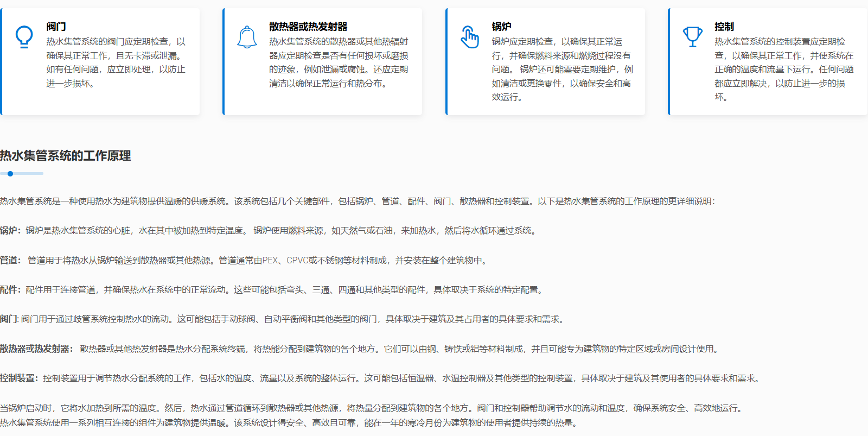The image size is (868, 436).
Task: Click the bold 管道: label in the article
Action: [x=10, y=261]
